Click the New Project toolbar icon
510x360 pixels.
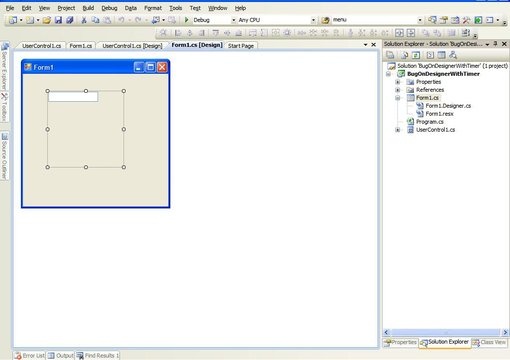[13, 20]
